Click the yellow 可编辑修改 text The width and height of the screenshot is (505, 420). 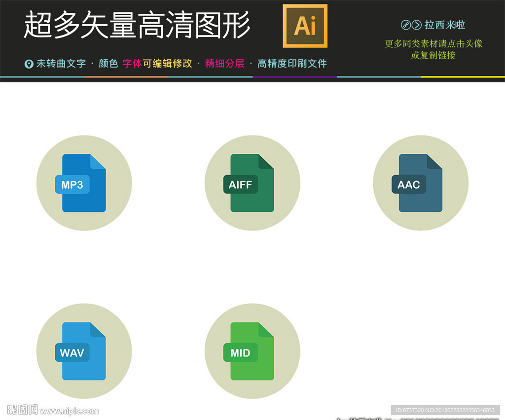point(167,64)
